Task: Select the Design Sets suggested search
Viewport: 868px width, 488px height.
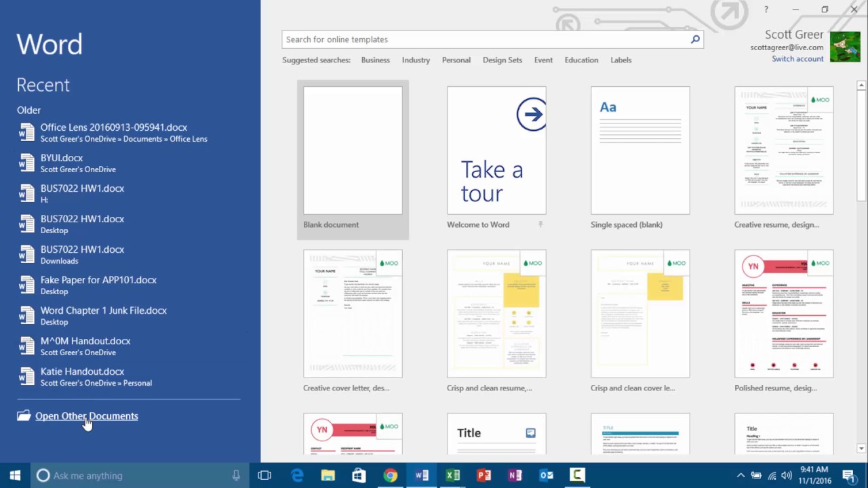Action: click(x=502, y=60)
